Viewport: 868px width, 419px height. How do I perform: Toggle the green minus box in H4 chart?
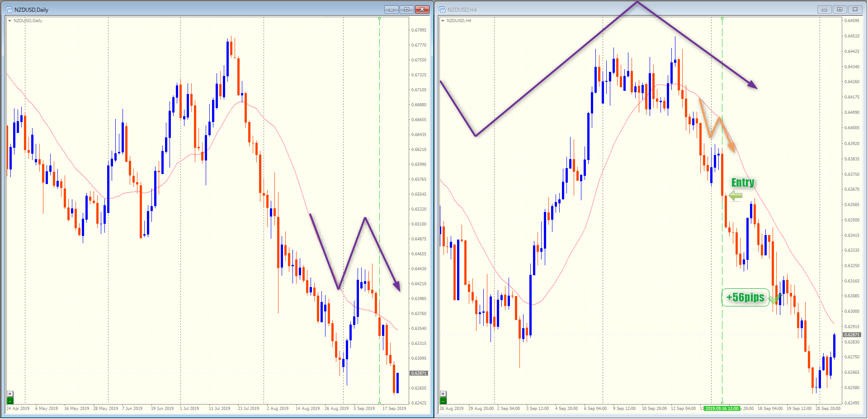point(443,400)
